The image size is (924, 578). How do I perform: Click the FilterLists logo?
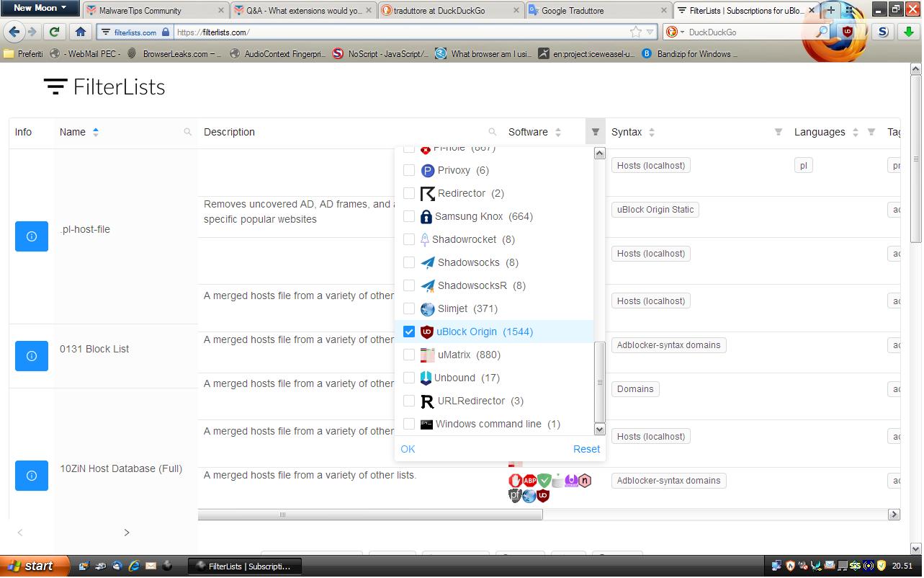coord(104,87)
